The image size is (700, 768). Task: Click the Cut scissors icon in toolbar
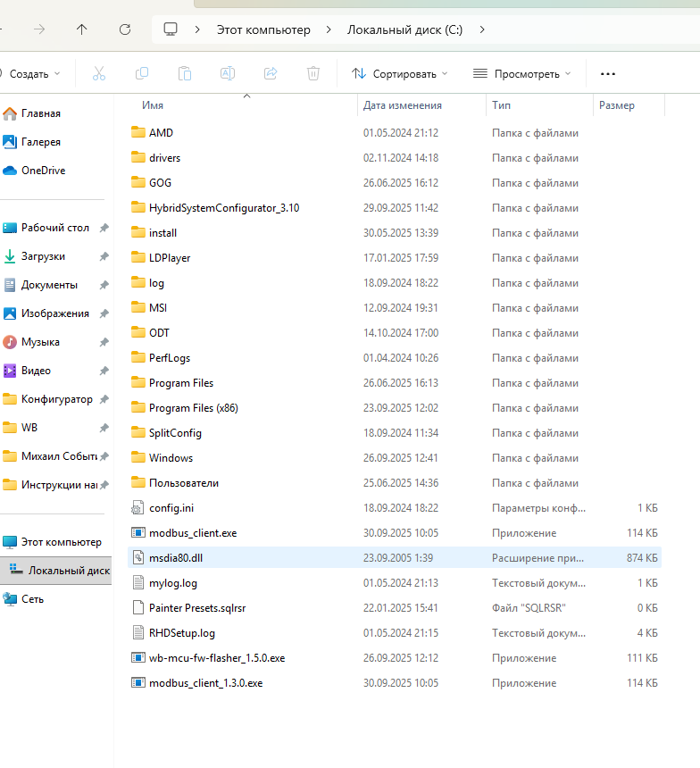[x=99, y=73]
